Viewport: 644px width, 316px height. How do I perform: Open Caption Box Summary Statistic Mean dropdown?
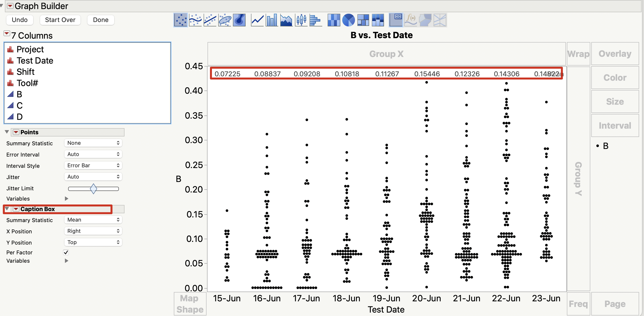point(93,220)
